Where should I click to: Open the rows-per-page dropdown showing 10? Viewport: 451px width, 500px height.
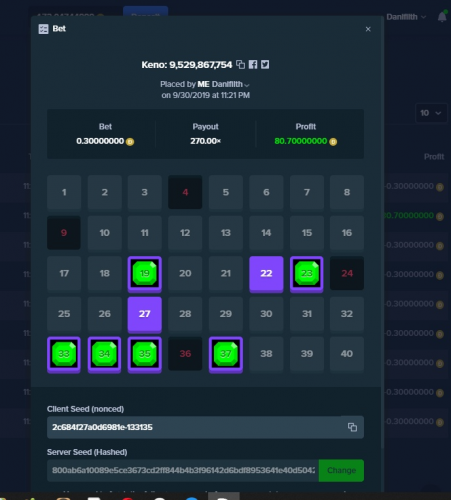click(431, 113)
